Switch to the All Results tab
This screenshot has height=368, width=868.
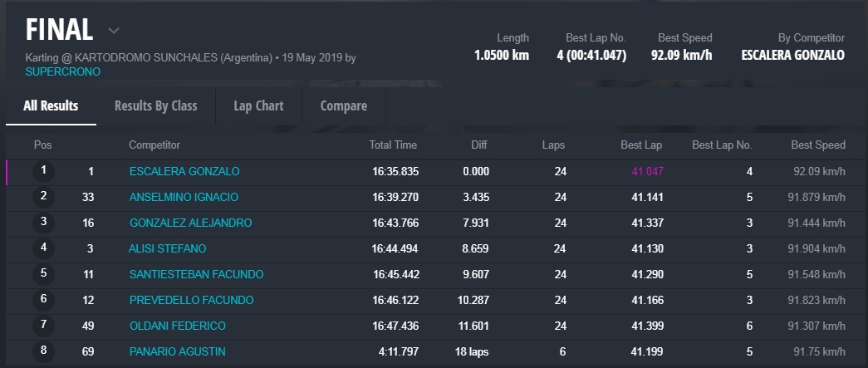(51, 105)
